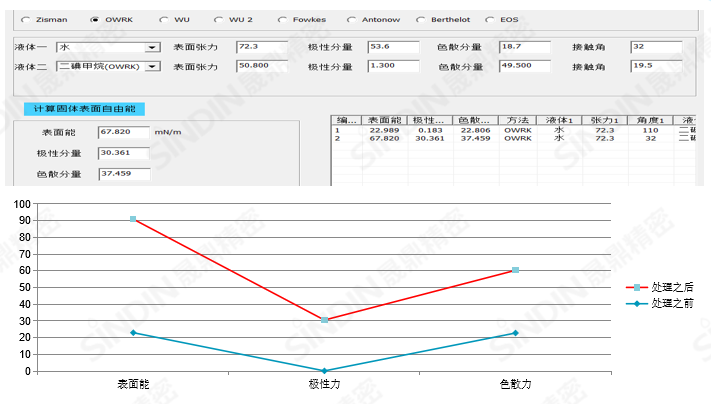Enable the Berthelot method option

coord(420,19)
